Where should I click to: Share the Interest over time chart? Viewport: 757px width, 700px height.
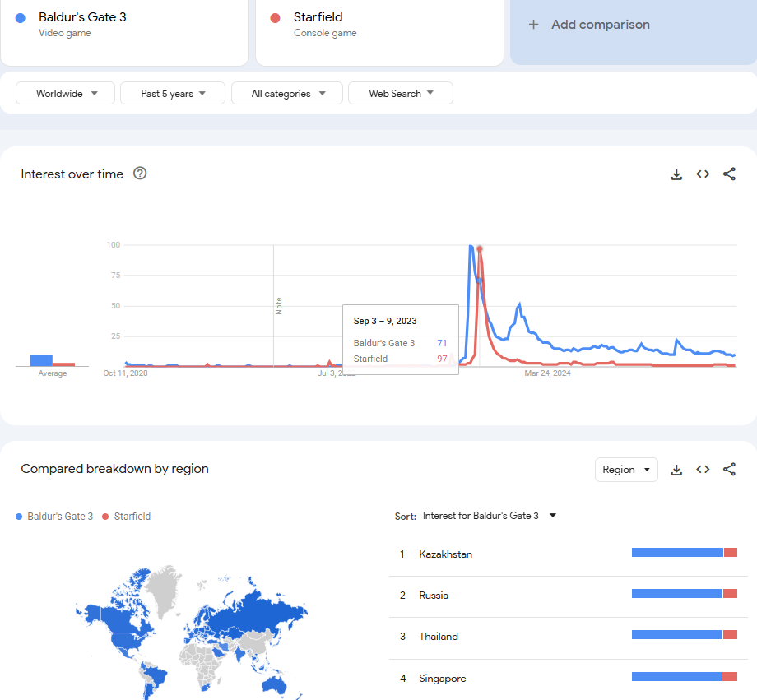click(x=729, y=174)
